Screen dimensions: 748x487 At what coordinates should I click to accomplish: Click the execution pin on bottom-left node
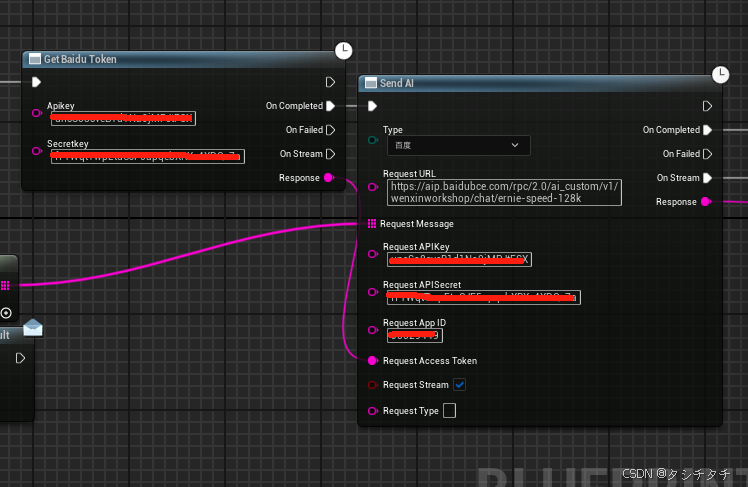click(20, 358)
